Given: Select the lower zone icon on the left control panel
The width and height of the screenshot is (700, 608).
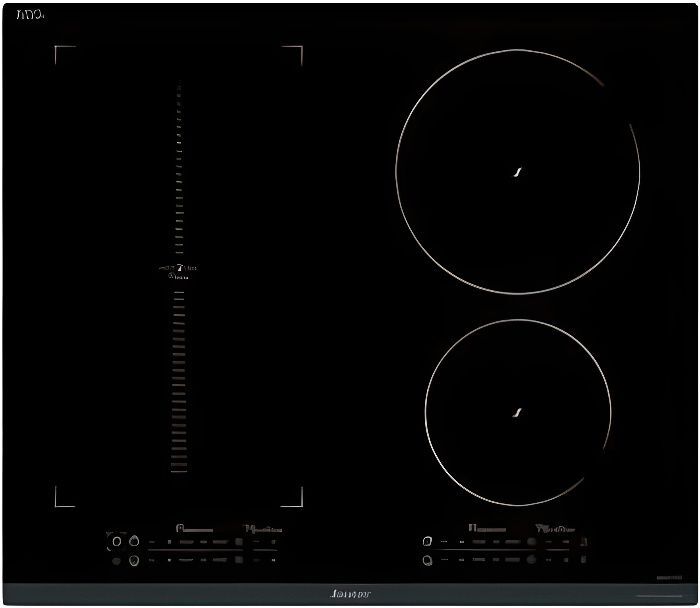Looking at the screenshot, I should (134, 560).
